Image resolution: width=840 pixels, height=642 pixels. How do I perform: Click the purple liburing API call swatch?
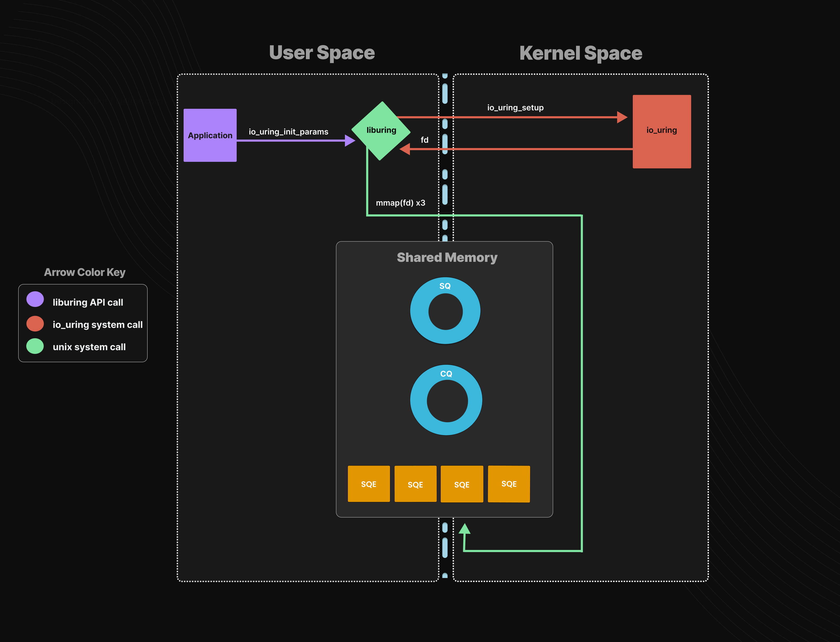[x=35, y=299]
